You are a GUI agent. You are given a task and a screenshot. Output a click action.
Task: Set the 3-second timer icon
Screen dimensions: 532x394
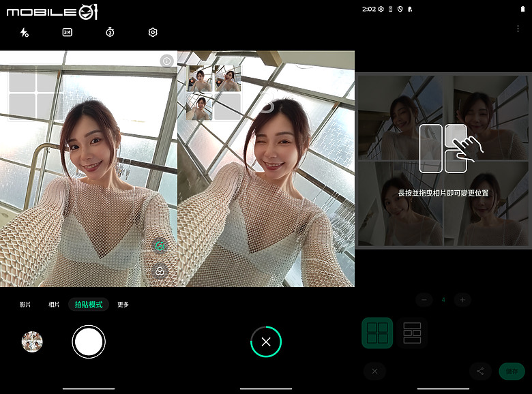(110, 32)
